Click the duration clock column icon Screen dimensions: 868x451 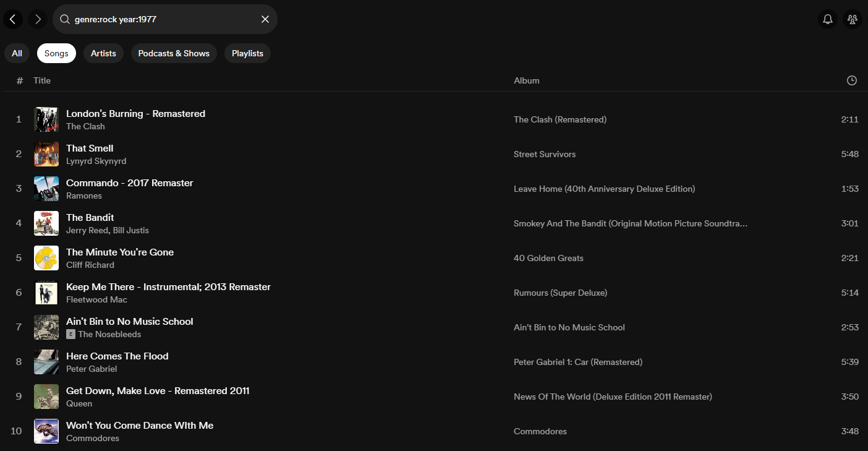pos(851,80)
